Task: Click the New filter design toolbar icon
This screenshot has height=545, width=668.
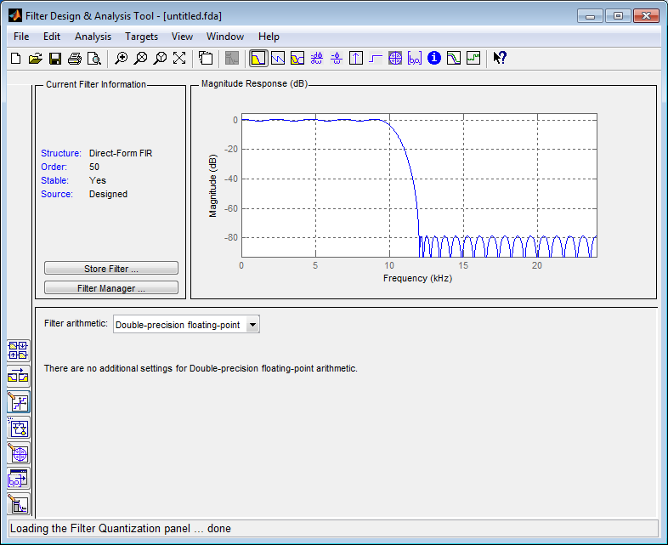Action: point(16,58)
